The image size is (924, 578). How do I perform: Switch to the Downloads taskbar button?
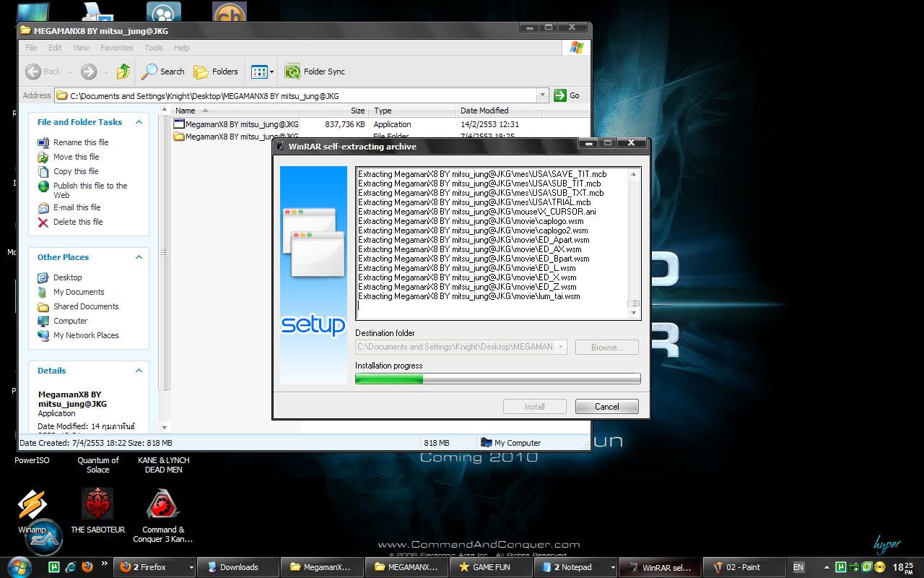pyautogui.click(x=237, y=567)
